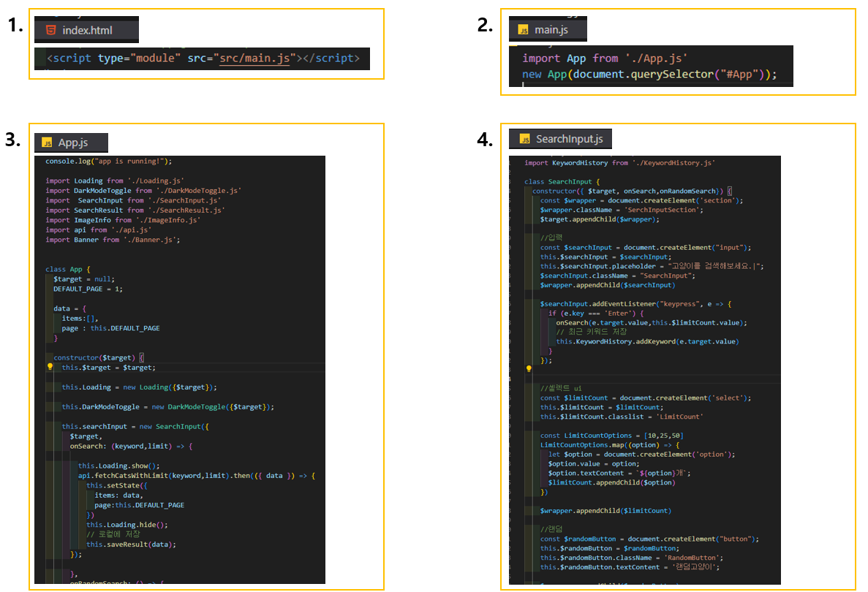Click the const $limitCount createElement('select') line
This screenshot has width=868, height=592.
pyautogui.click(x=646, y=398)
